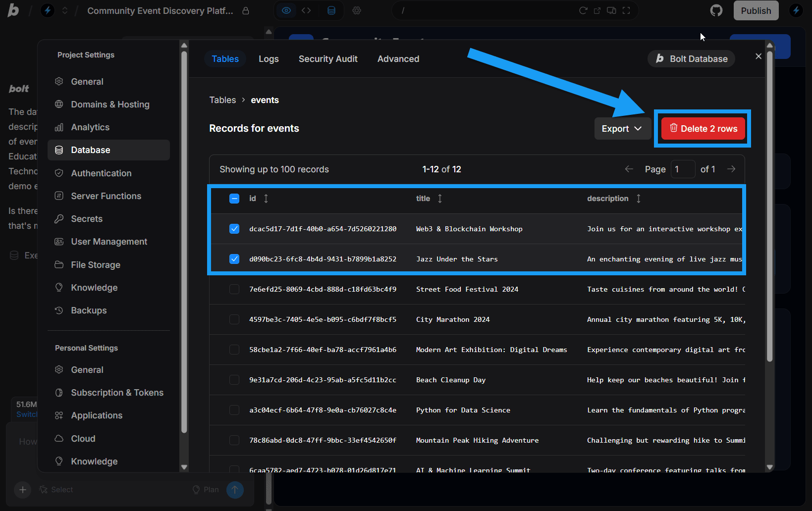Open preview in a new tab
Screen dimensions: 812x511
(x=597, y=10)
